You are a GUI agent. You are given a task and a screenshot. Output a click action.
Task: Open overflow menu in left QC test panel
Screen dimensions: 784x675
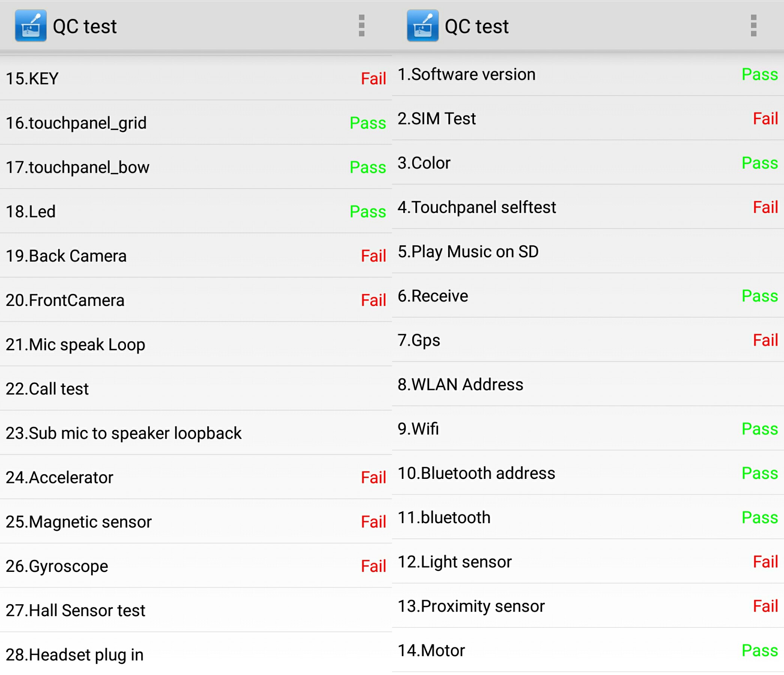point(361,26)
